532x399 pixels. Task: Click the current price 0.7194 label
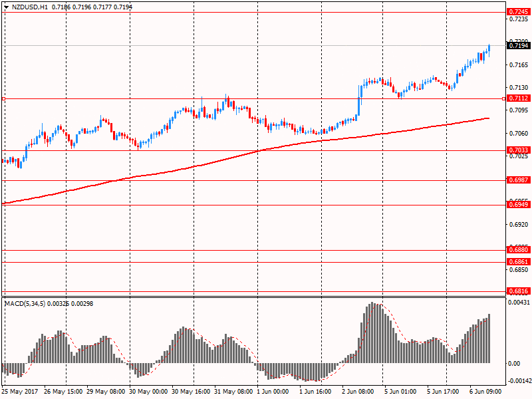point(519,45)
